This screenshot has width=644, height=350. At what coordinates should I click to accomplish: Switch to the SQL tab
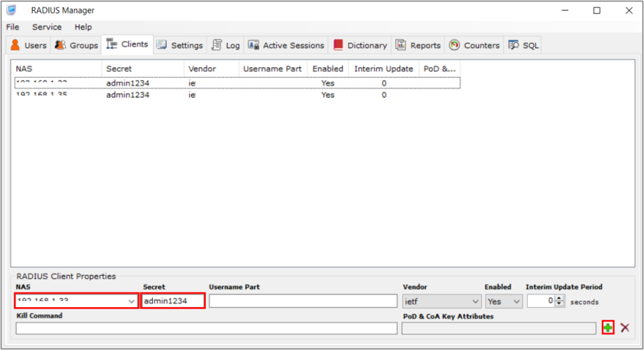[524, 45]
